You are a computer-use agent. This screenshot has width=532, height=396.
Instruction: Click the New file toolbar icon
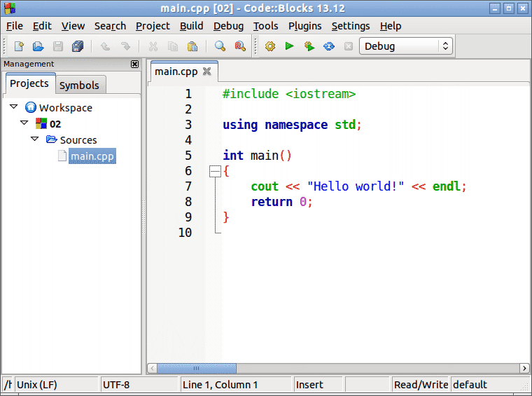[x=19, y=46]
